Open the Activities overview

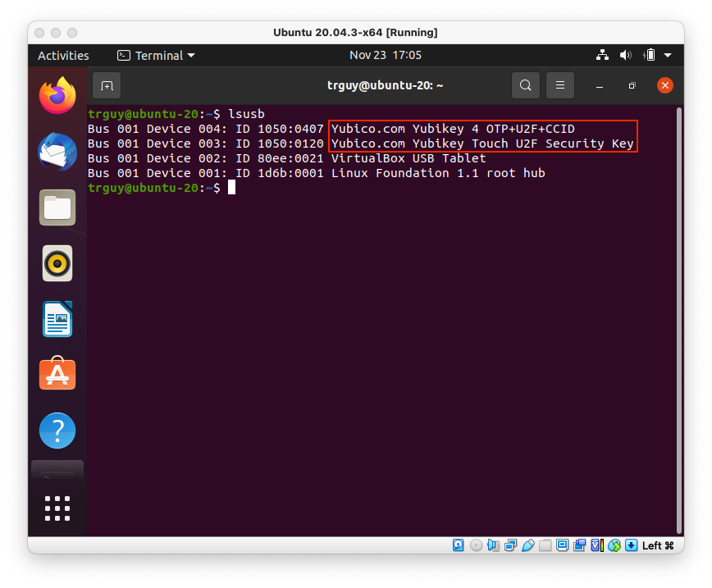63,56
